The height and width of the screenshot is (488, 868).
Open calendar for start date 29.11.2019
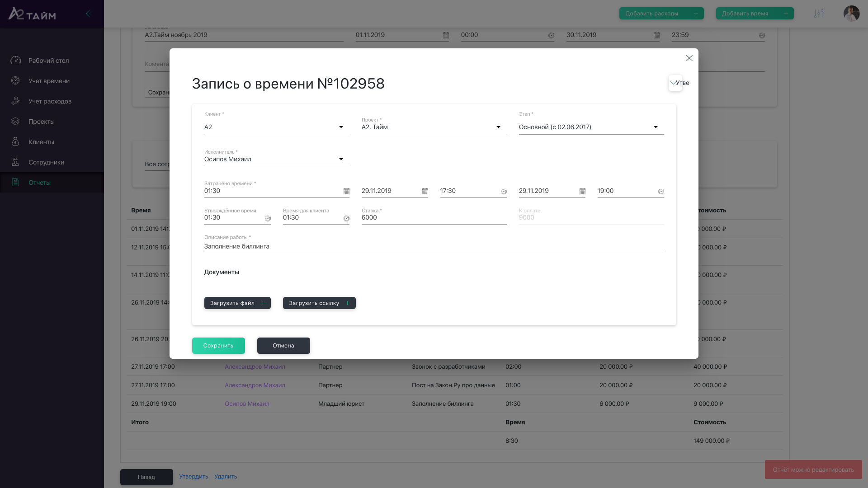[x=425, y=192]
